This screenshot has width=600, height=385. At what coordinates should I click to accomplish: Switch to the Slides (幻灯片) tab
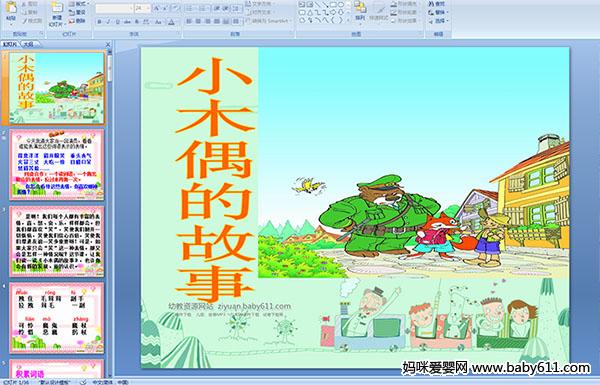pos(10,45)
